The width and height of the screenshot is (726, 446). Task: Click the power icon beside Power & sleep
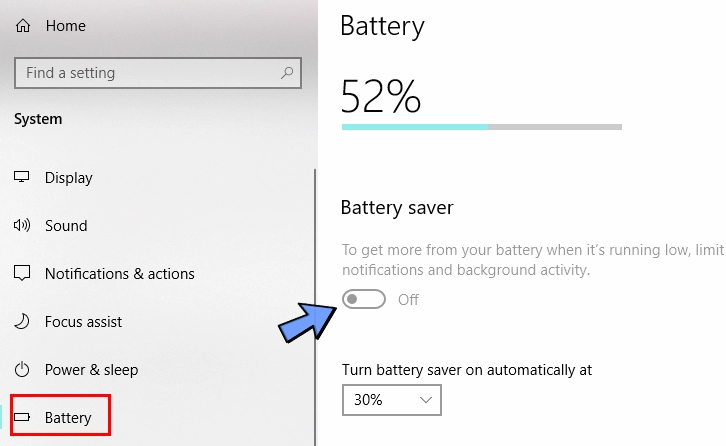[22, 370]
